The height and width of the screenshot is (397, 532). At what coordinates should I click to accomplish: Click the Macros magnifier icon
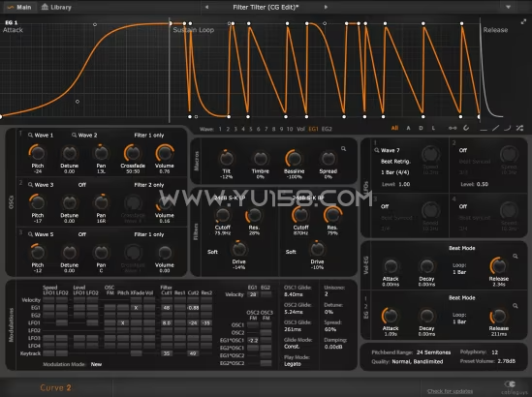coord(343,148)
